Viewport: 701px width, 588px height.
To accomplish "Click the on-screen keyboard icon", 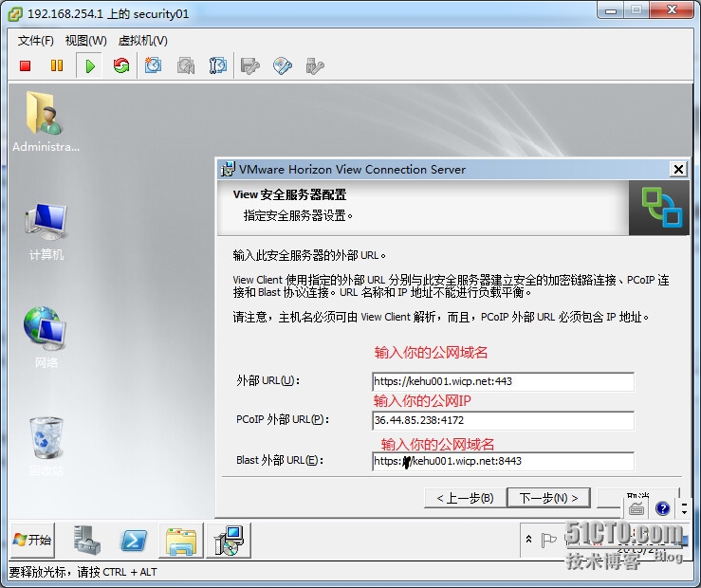I will pyautogui.click(x=636, y=508).
